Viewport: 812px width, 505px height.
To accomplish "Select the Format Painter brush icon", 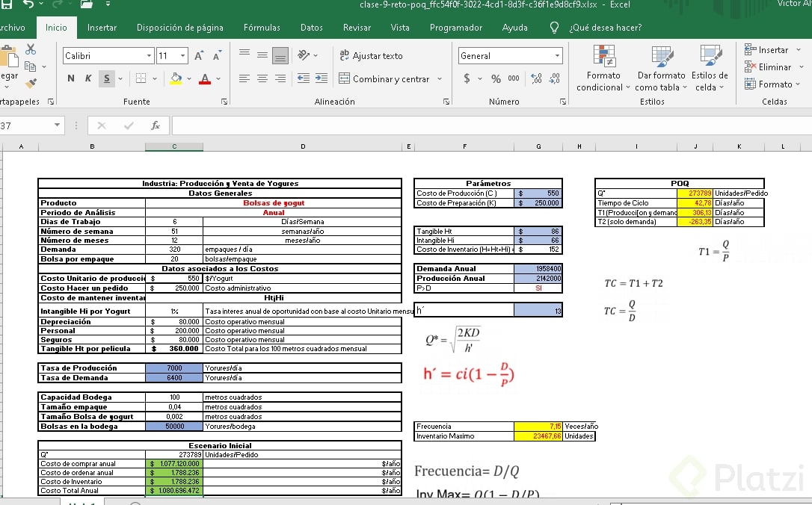I will pos(31,84).
